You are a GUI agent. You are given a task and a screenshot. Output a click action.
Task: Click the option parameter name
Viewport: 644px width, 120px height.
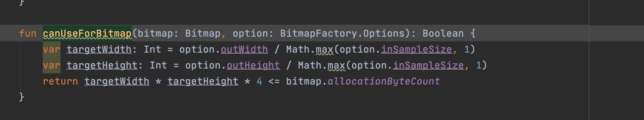pyautogui.click(x=250, y=33)
